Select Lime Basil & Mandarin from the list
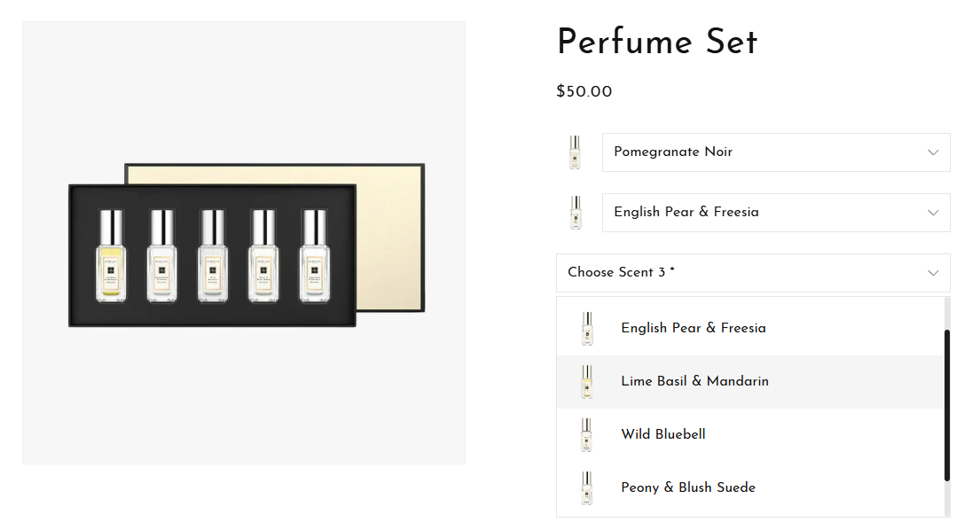Viewport: 980px width, 530px height. point(694,381)
